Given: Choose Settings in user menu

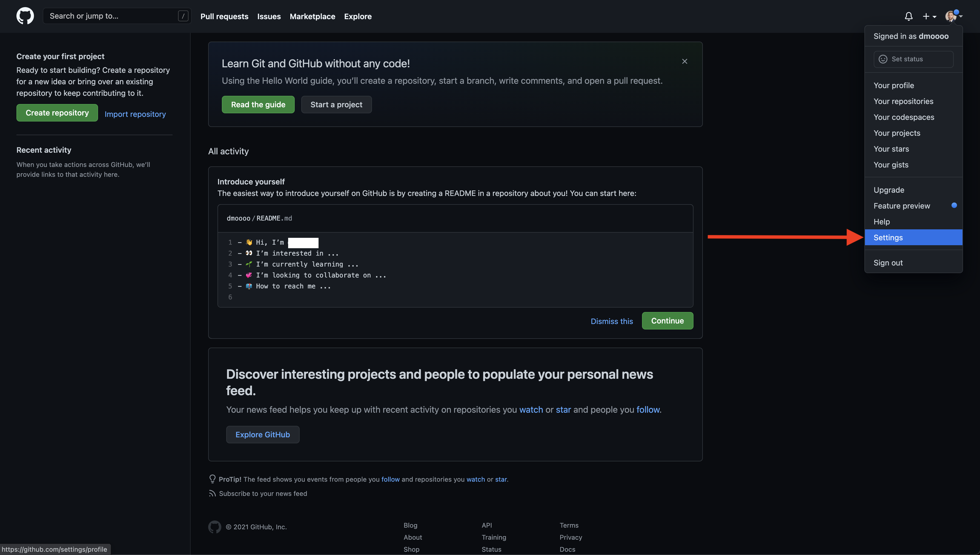Looking at the screenshot, I should click(913, 238).
